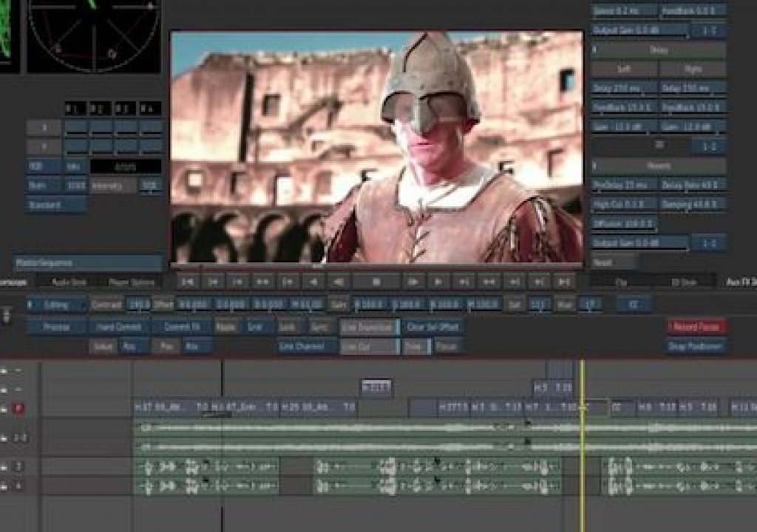Viewport: 757px width, 532px height.
Task: Toggle the Use Dissolve option
Action: [370, 327]
